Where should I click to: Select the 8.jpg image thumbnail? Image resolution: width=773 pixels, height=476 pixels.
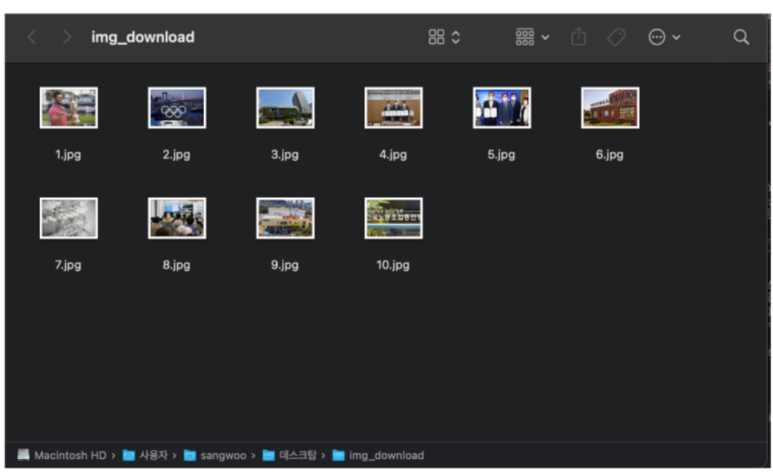[x=177, y=218]
